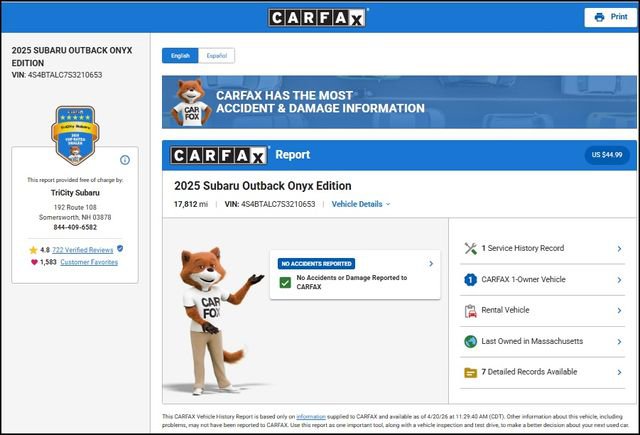Click the Service History wrench icon
The image size is (640, 435).
(470, 248)
